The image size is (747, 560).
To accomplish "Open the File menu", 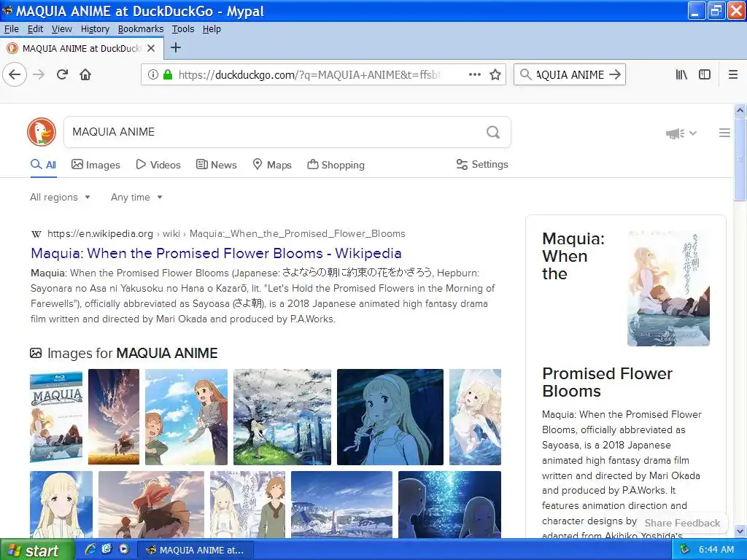I will (12, 29).
